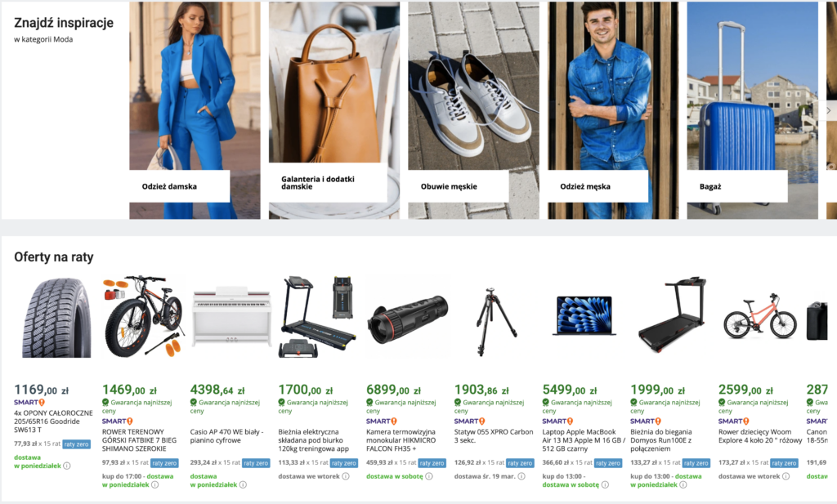Open the Odzież damska category tile
The height and width of the screenshot is (504, 837).
(x=195, y=110)
